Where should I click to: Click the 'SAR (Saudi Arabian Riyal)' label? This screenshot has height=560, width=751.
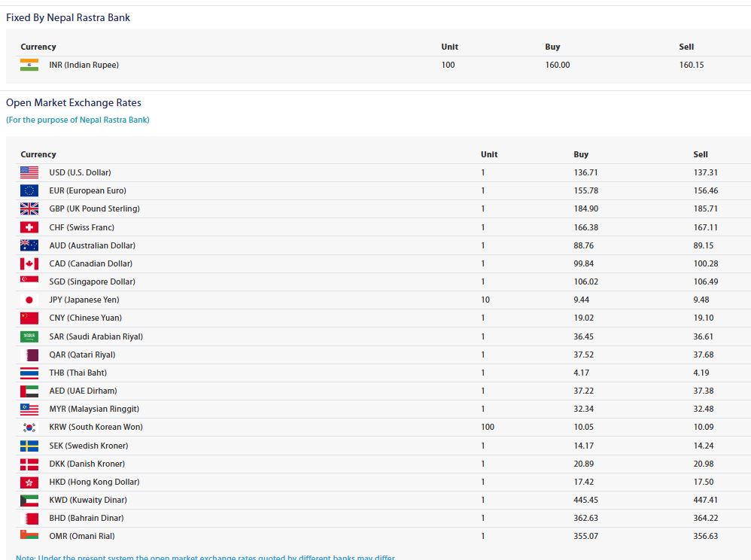[x=96, y=336]
